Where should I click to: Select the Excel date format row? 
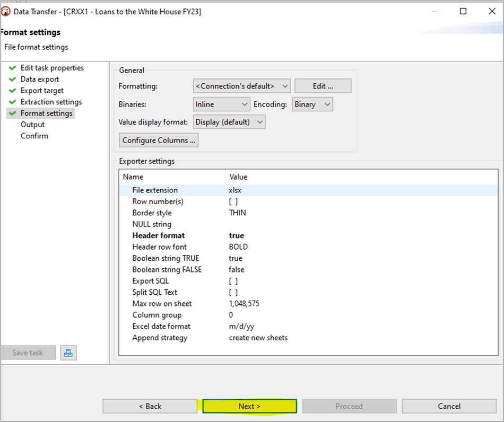309,326
